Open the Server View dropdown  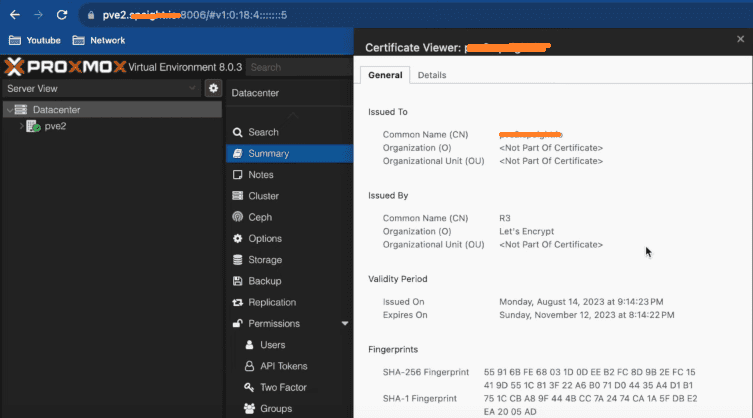(x=102, y=88)
